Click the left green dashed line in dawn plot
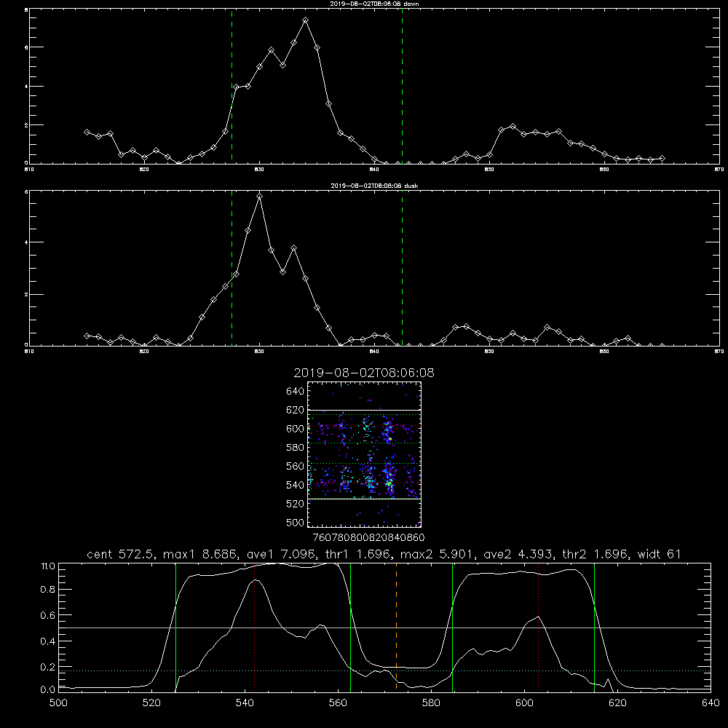This screenshot has height=728, width=728. click(x=232, y=87)
